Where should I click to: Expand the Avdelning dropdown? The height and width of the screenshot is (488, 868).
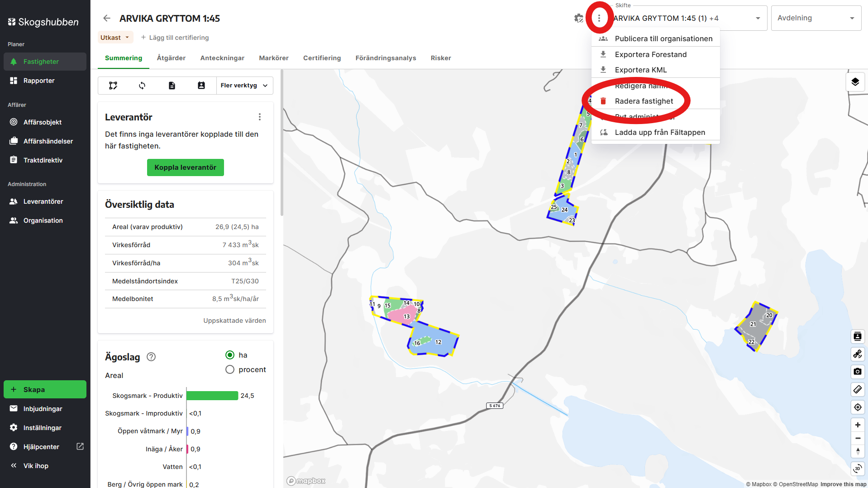(816, 18)
